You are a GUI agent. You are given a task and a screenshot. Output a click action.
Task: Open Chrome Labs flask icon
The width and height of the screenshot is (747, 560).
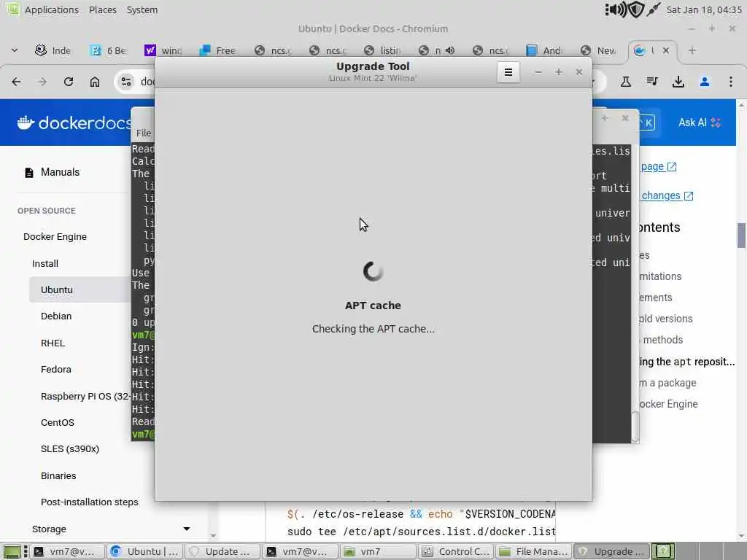click(625, 82)
